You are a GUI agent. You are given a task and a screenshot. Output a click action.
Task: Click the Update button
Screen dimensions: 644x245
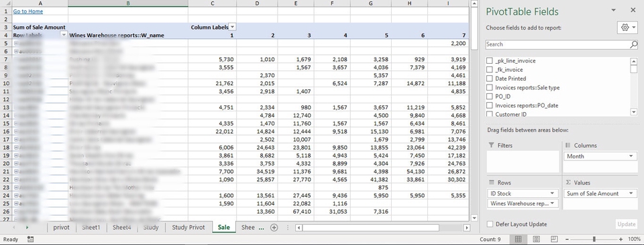(627, 224)
